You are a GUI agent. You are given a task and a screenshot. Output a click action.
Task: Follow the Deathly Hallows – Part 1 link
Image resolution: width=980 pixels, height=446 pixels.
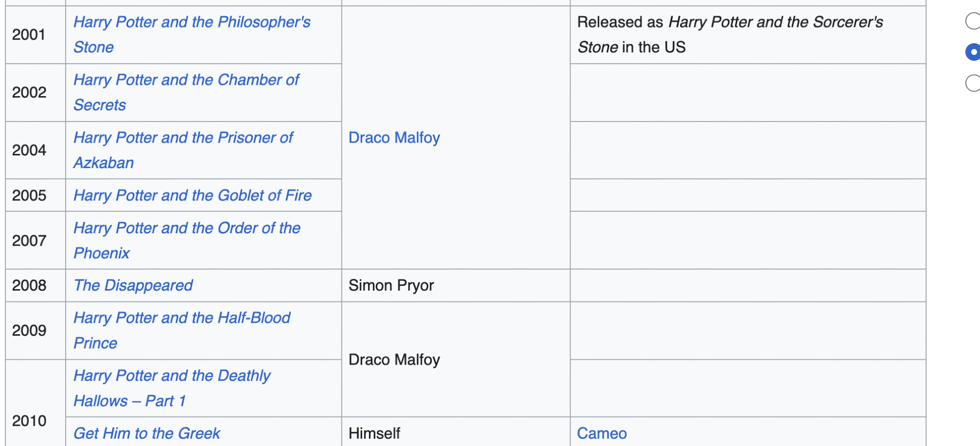click(171, 376)
